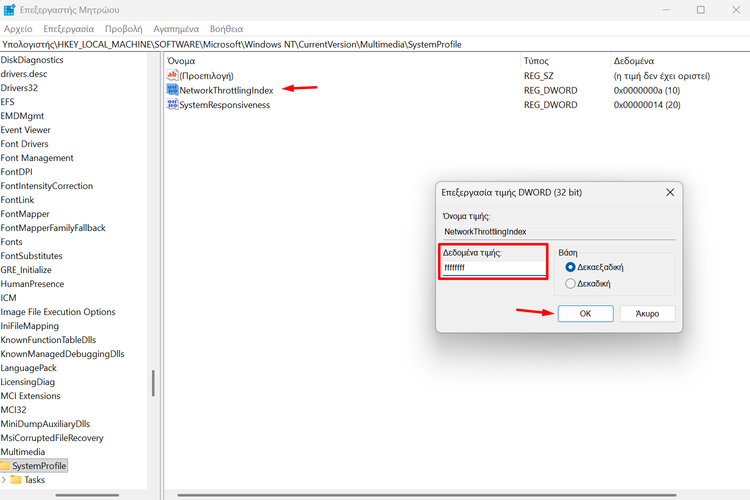Select the FontMapper tree key
Screen dimensions: 750x500
pos(25,214)
